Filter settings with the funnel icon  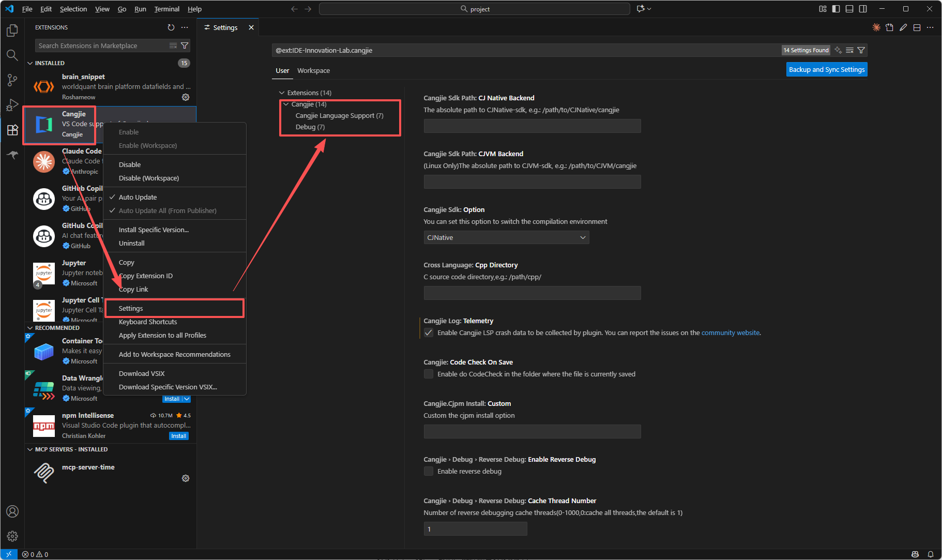click(861, 50)
